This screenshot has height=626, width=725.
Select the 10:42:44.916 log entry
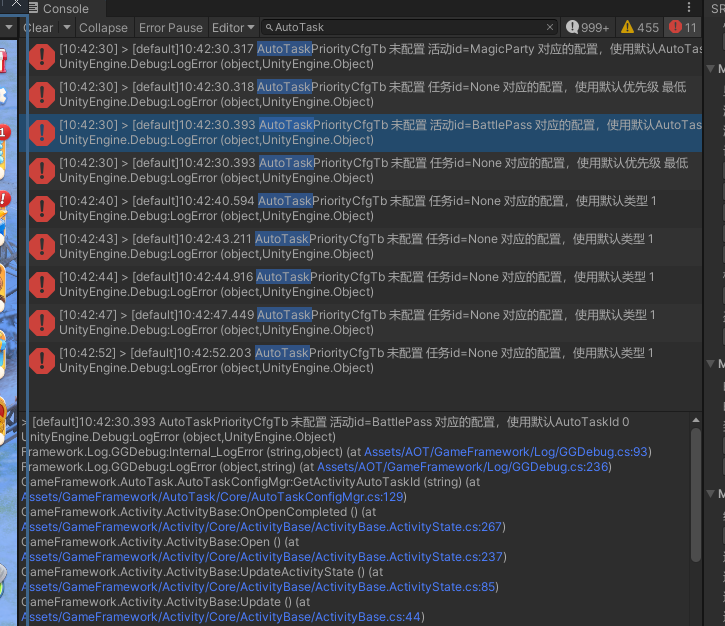(361, 284)
